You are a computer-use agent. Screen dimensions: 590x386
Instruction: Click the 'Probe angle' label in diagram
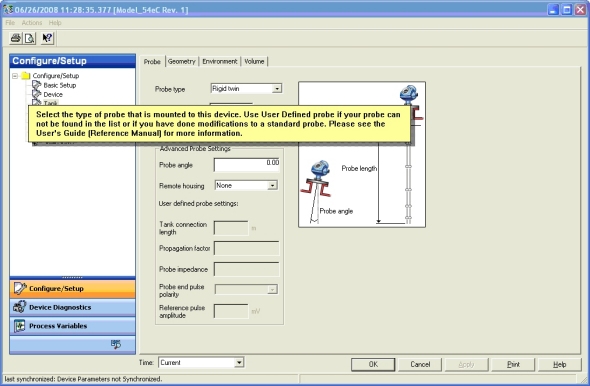click(x=336, y=211)
